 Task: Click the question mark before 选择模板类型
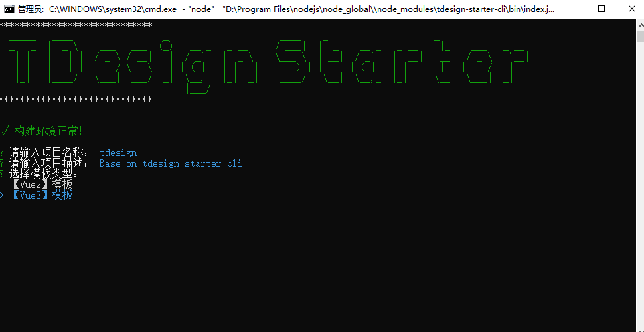pyautogui.click(x=2, y=174)
